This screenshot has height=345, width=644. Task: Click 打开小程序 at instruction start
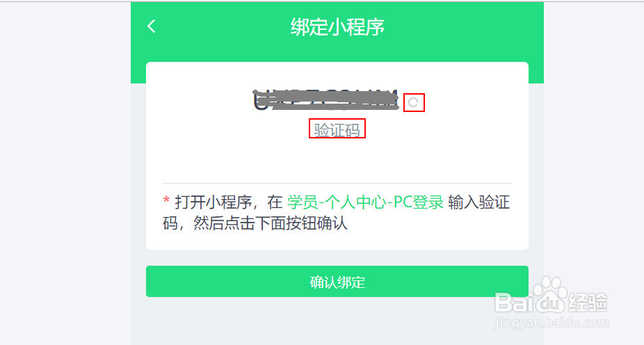point(214,202)
